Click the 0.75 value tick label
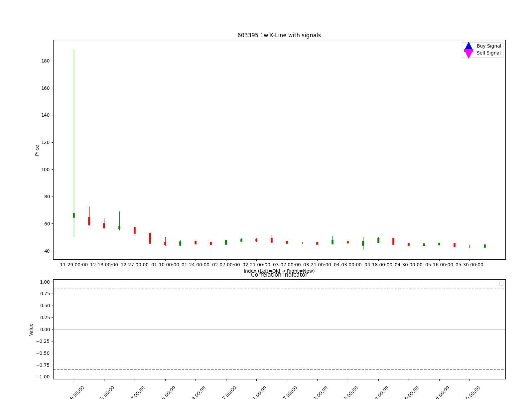Screen dimensions: 532x399 45,294
